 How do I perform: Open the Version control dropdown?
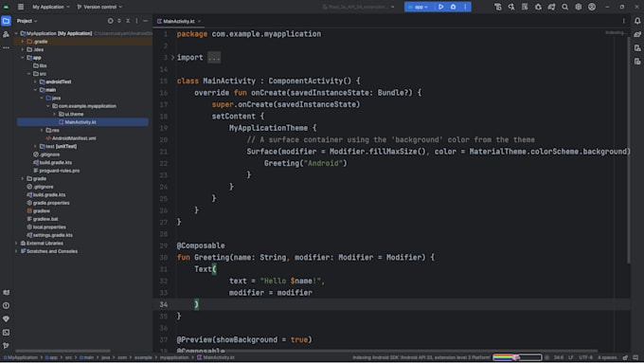click(x=99, y=7)
